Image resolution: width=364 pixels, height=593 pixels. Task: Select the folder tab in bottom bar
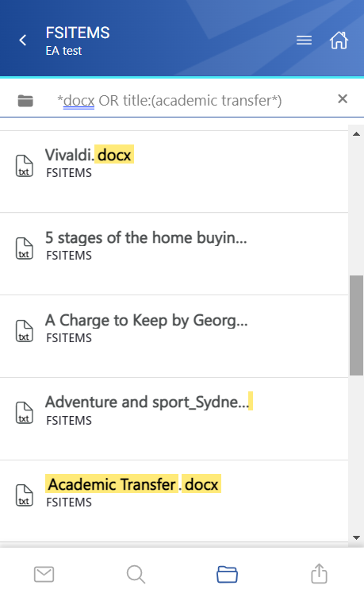pos(227,574)
